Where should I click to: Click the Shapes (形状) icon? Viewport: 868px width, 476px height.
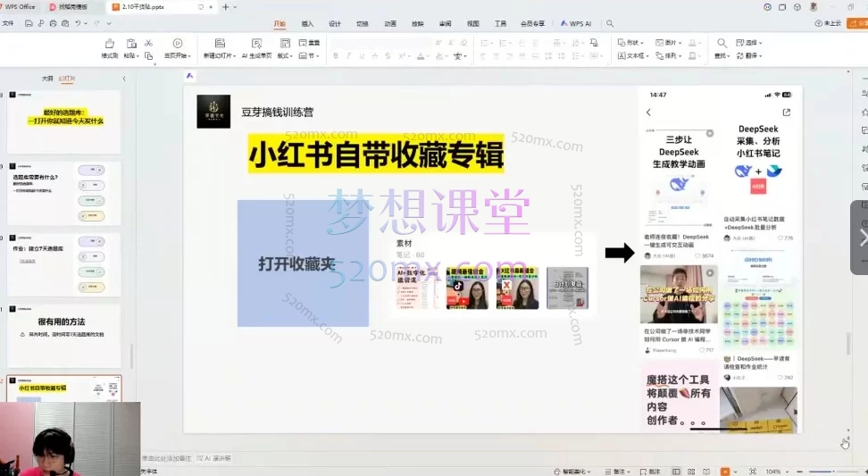(x=622, y=43)
